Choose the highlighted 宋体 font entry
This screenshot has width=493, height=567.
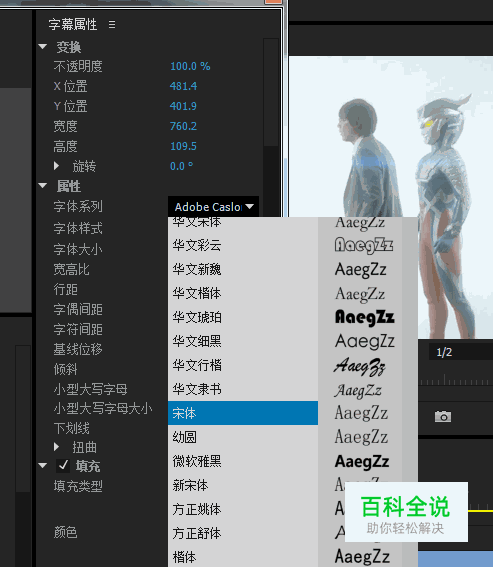click(243, 413)
